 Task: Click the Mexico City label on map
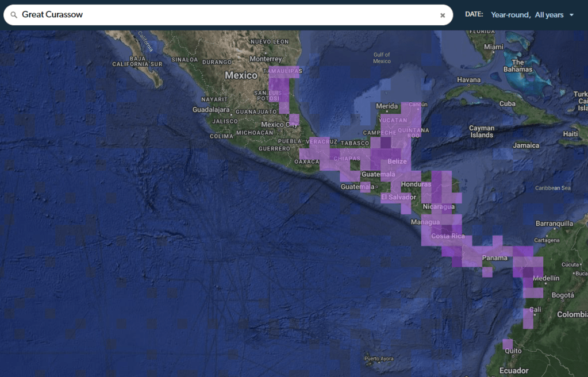coord(279,124)
